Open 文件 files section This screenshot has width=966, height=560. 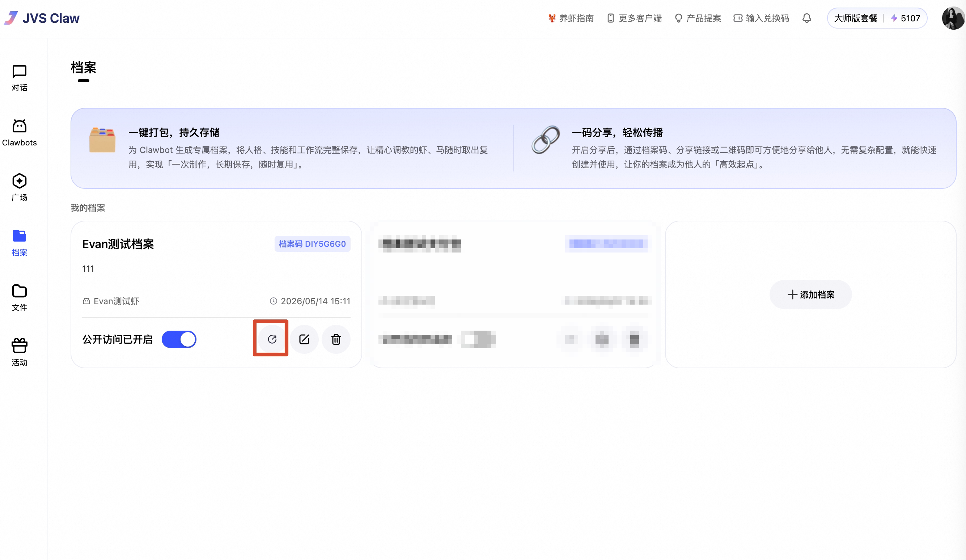point(19,298)
